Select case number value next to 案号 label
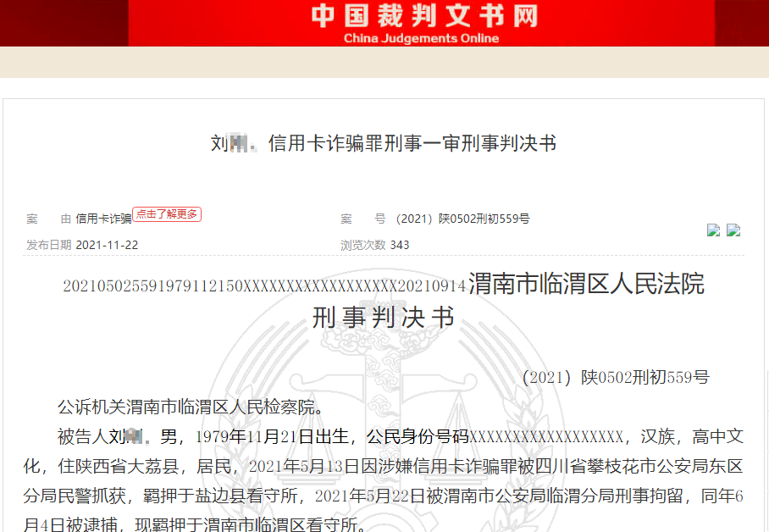769x532 pixels. tap(462, 219)
